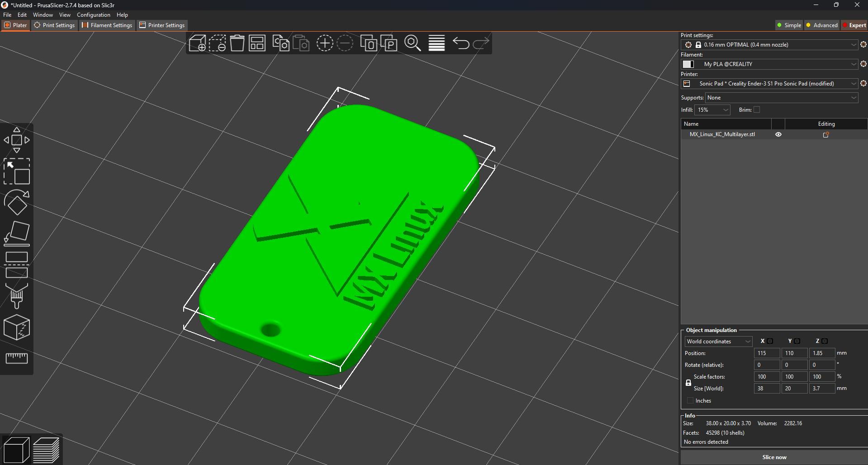The image size is (868, 465).
Task: Click the X position input field
Action: point(767,353)
